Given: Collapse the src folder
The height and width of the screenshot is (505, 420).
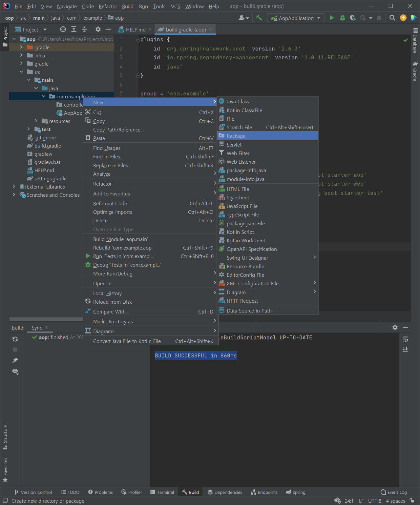Looking at the screenshot, I should coord(21,72).
